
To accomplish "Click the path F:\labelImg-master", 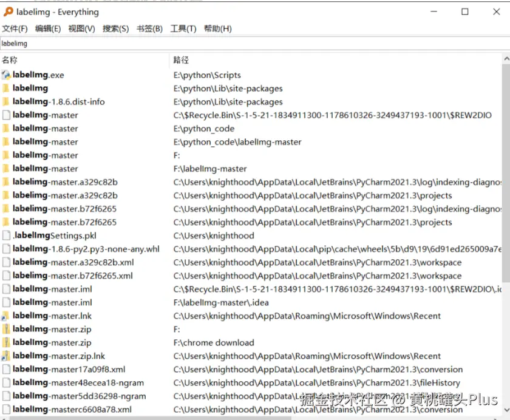I will tap(210, 169).
